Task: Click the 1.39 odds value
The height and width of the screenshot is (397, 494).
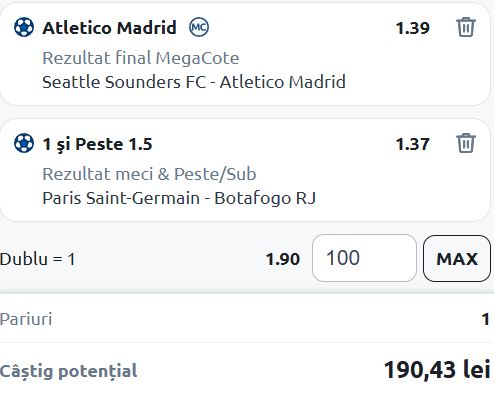Action: click(x=413, y=28)
